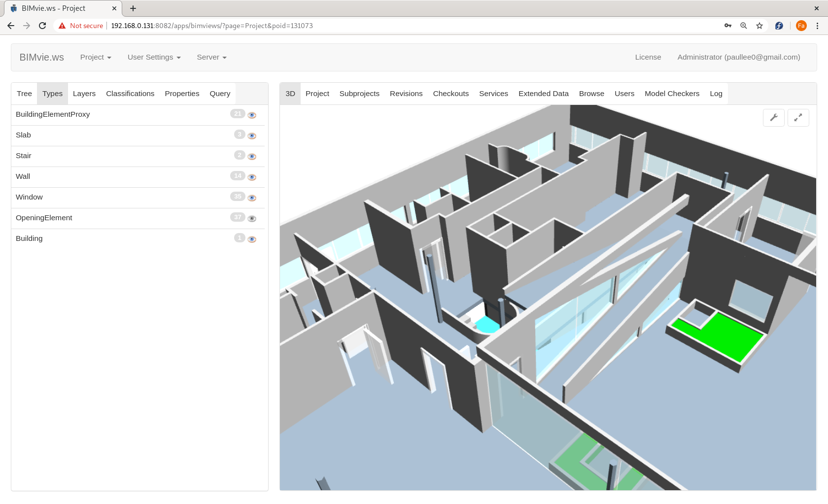Click the Chrome profile avatar icon
Viewport: 828px width, 504px height.
[x=801, y=26]
